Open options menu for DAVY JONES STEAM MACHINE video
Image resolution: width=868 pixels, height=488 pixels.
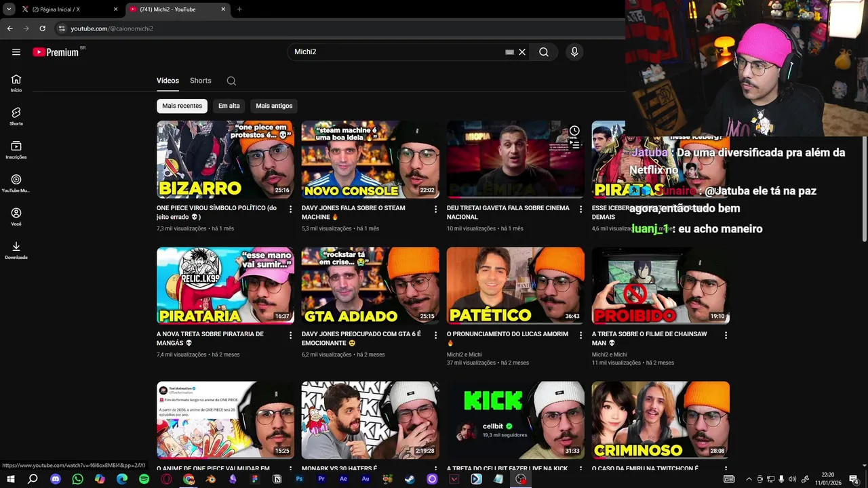(435, 209)
